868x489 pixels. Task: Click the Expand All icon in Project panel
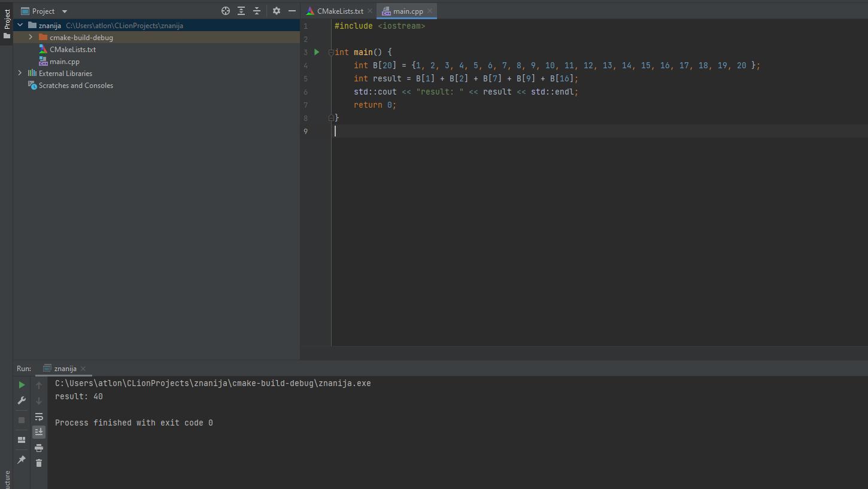tap(241, 11)
